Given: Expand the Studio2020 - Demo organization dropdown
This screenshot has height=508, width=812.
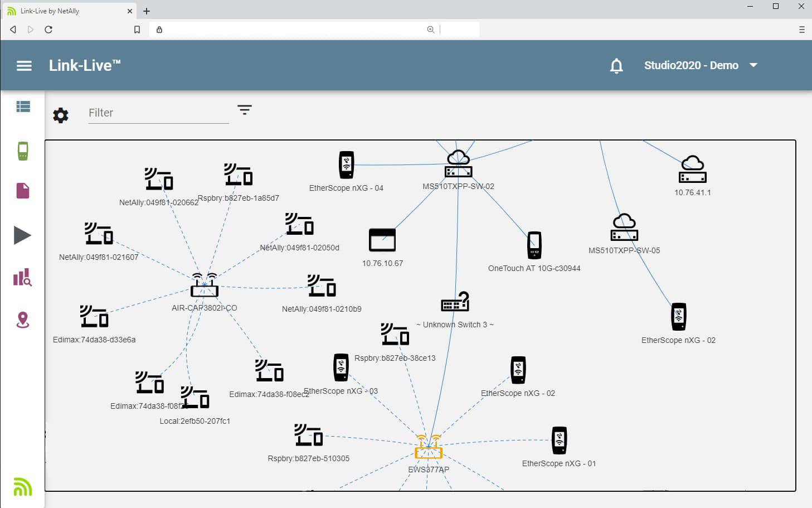Looking at the screenshot, I should click(753, 65).
